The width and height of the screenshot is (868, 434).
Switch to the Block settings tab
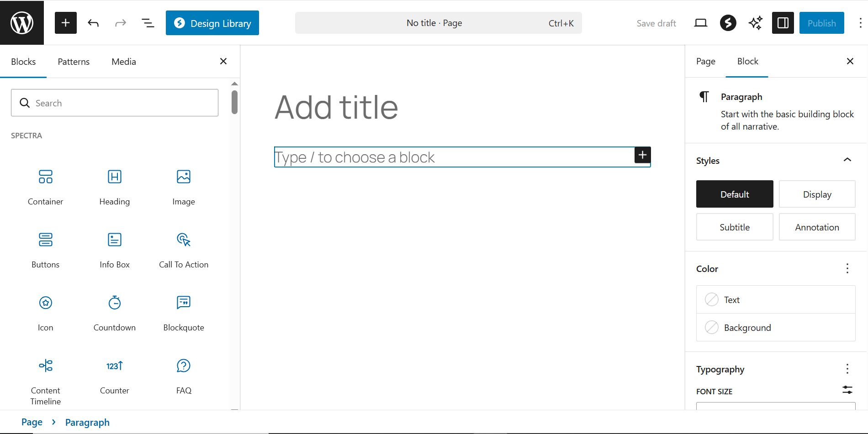pos(747,61)
